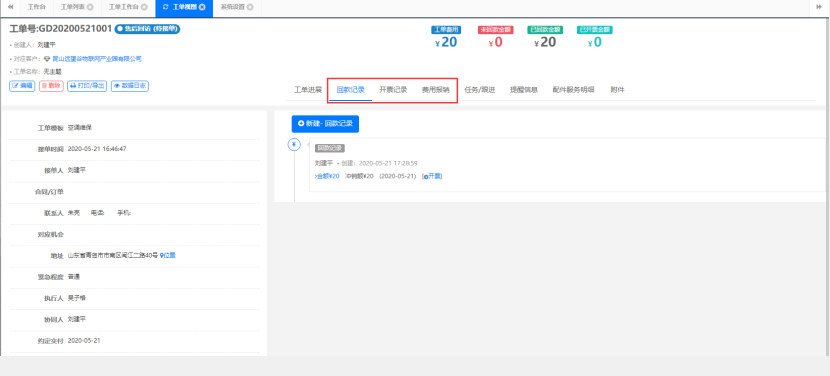
Task: Click 协同人 value 刘建平
Action: 77,319
